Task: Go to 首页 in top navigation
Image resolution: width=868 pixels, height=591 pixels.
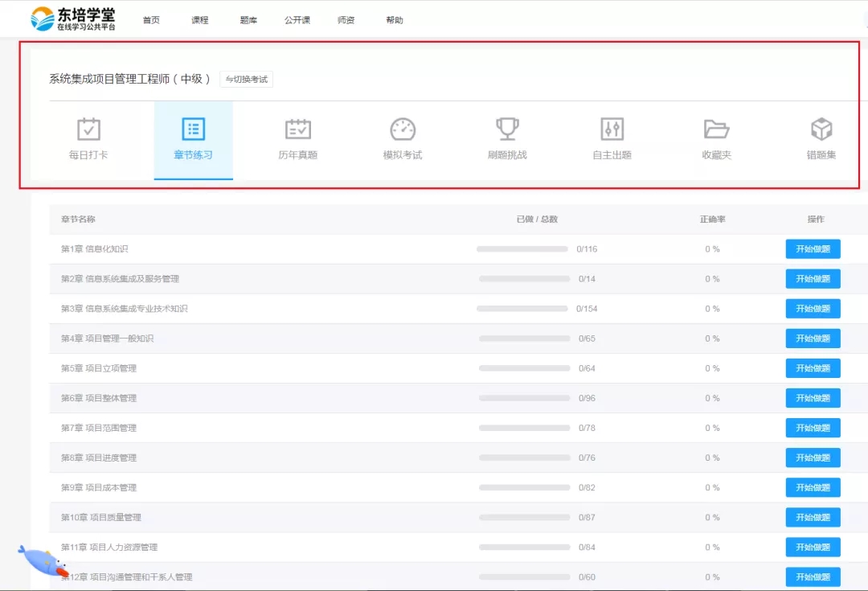Action: coord(151,20)
